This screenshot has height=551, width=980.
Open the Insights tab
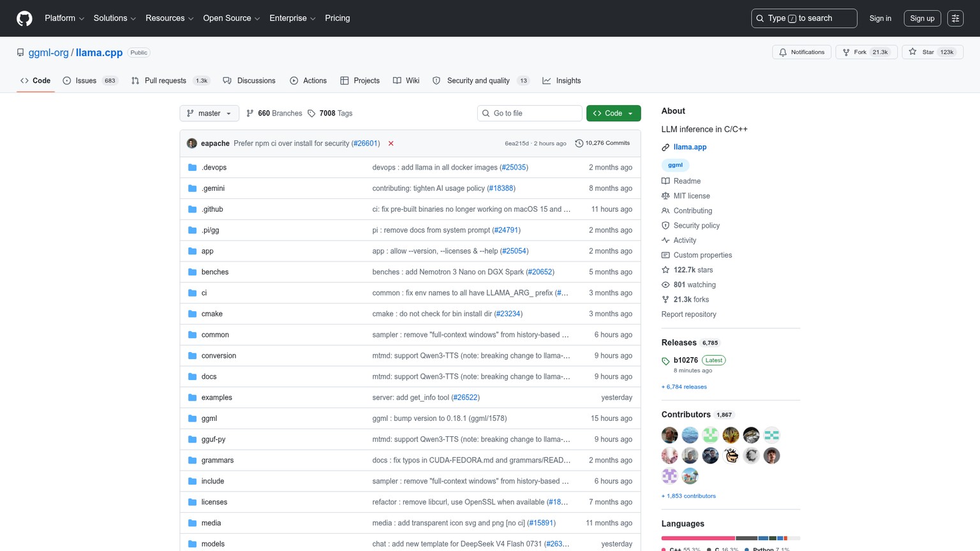coord(561,81)
